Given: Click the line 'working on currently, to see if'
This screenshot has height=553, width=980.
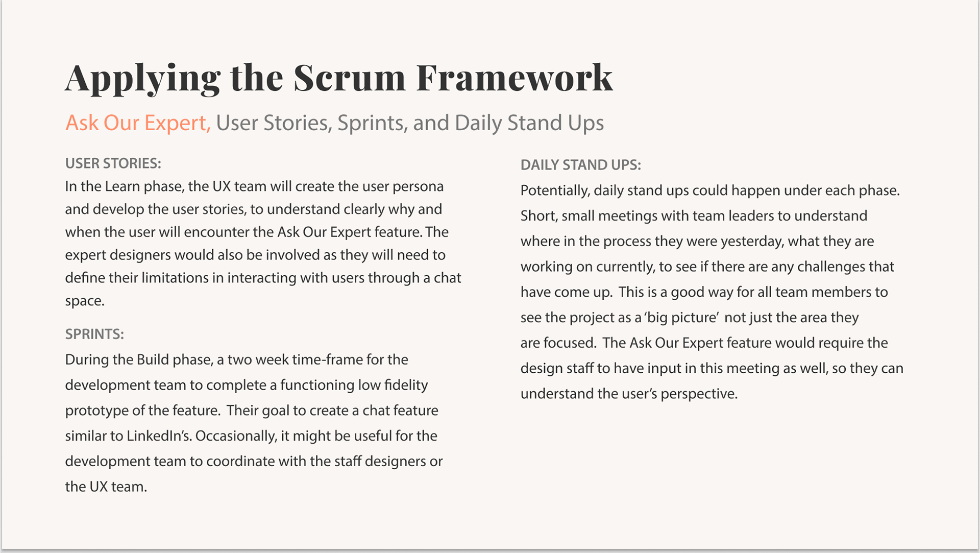Looking at the screenshot, I should [x=707, y=267].
